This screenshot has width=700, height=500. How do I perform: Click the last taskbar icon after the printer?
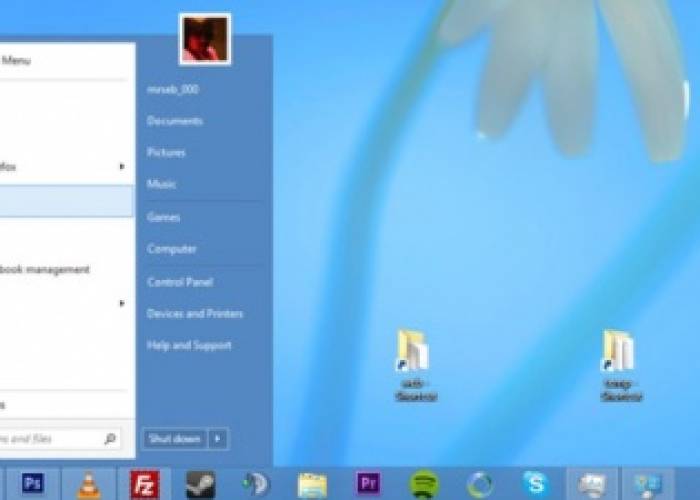pos(648,485)
